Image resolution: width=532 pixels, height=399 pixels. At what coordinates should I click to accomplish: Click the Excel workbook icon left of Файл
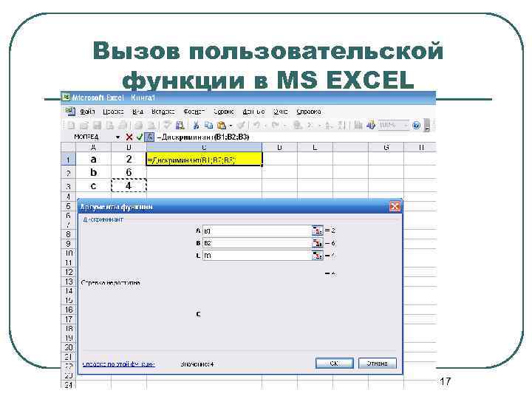click(x=70, y=112)
